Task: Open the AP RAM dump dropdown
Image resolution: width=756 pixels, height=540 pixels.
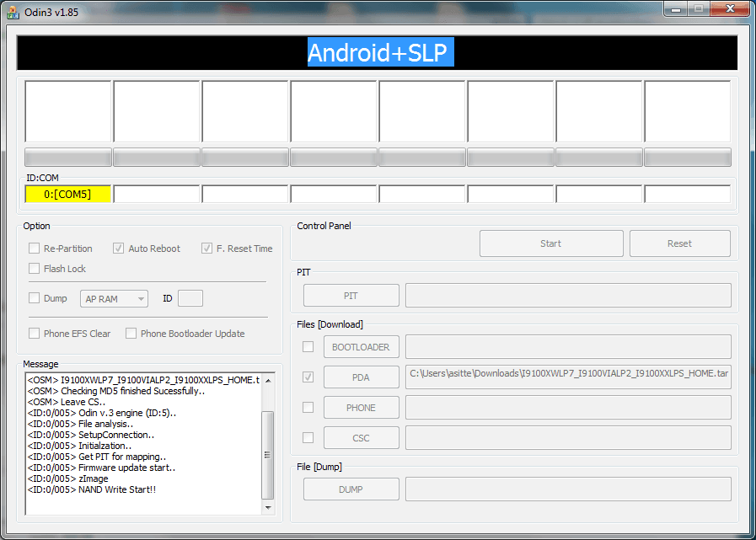Action: [x=115, y=299]
